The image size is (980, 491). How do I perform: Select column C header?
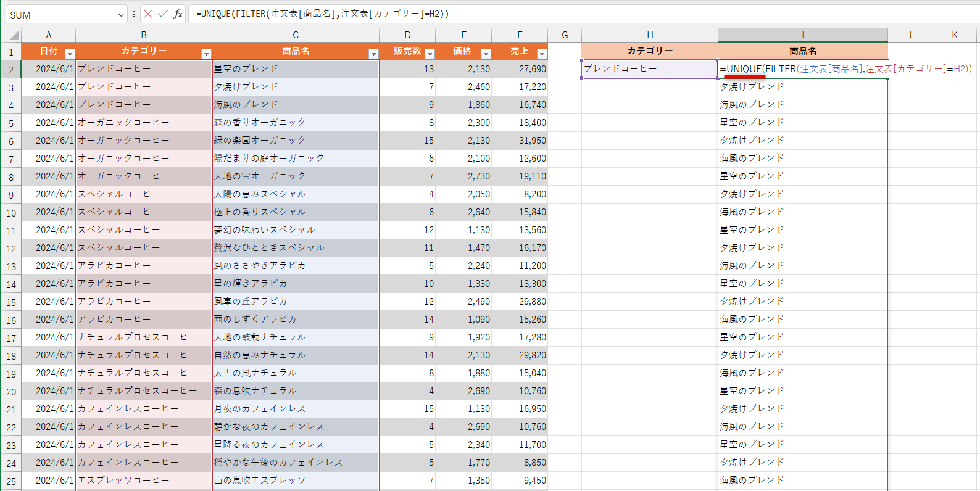296,35
